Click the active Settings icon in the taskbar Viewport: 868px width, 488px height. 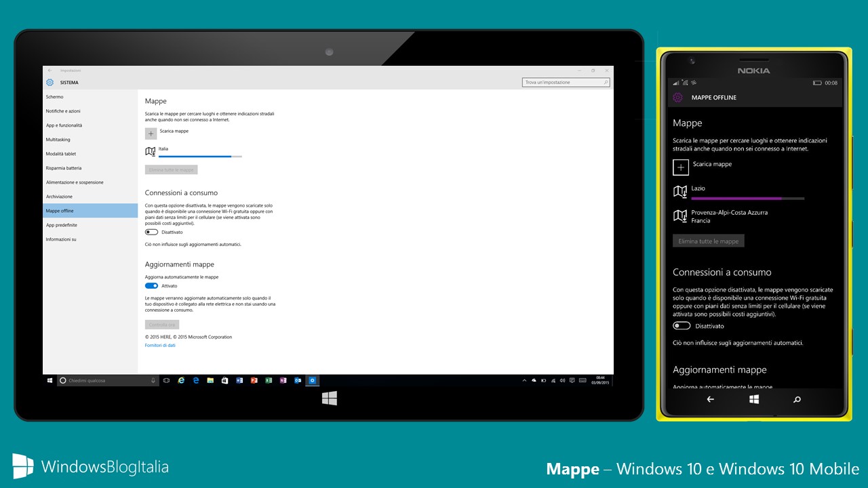click(312, 381)
